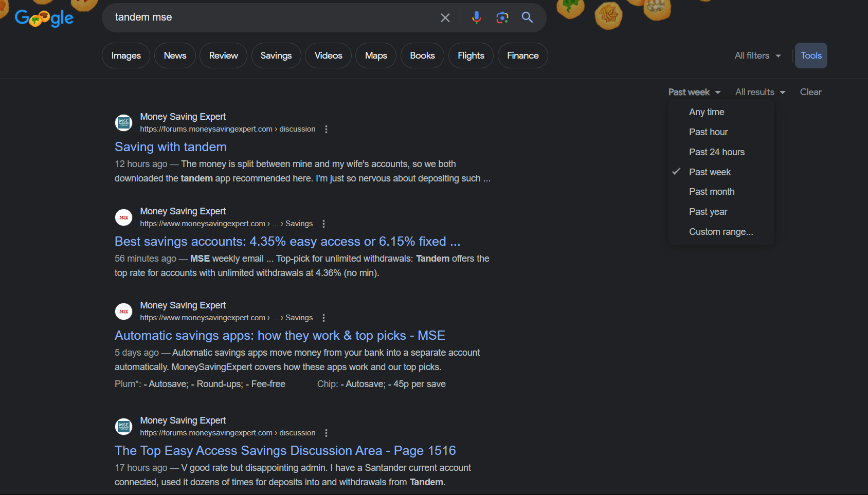The height and width of the screenshot is (495, 868).
Task: Start voice search with microphone icon
Action: [477, 17]
